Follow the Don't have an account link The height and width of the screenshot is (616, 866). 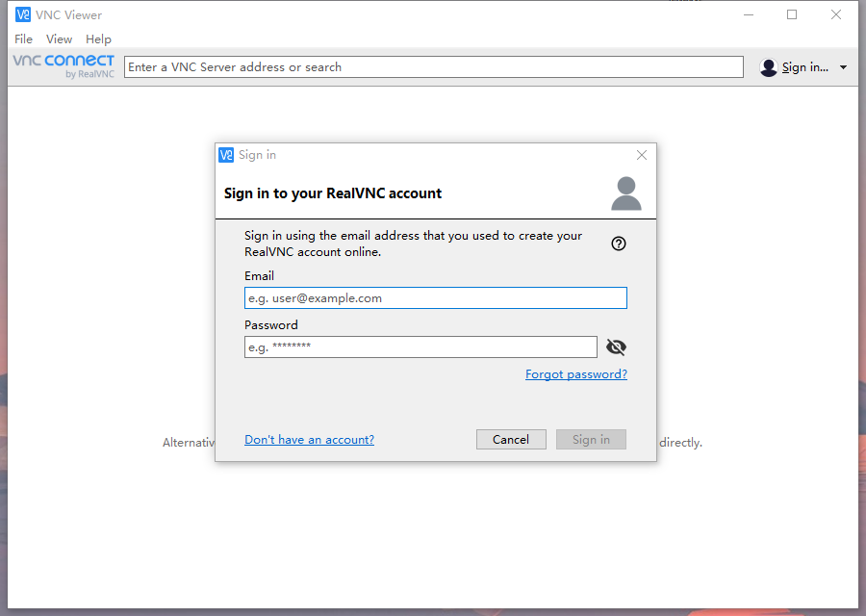tap(309, 440)
